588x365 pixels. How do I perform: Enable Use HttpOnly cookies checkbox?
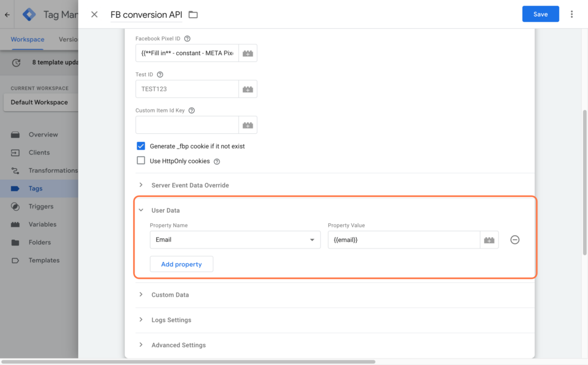(x=141, y=160)
